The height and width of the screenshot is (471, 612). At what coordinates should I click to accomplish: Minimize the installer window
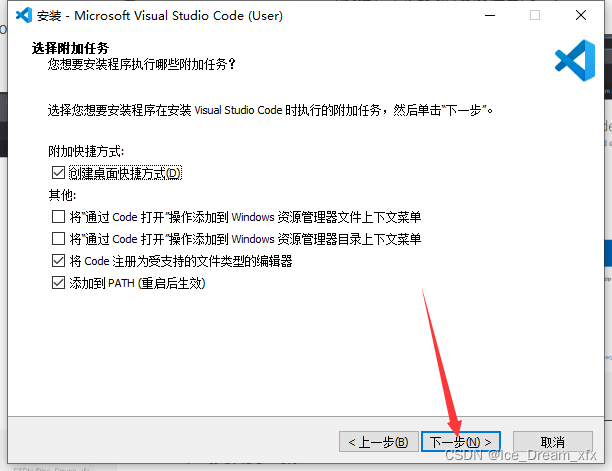[490, 15]
